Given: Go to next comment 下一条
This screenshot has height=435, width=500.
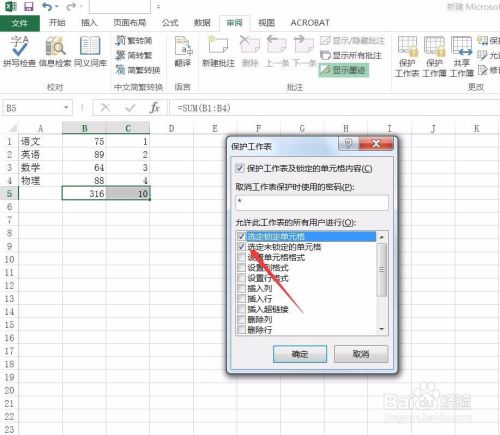Looking at the screenshot, I should tap(304, 52).
